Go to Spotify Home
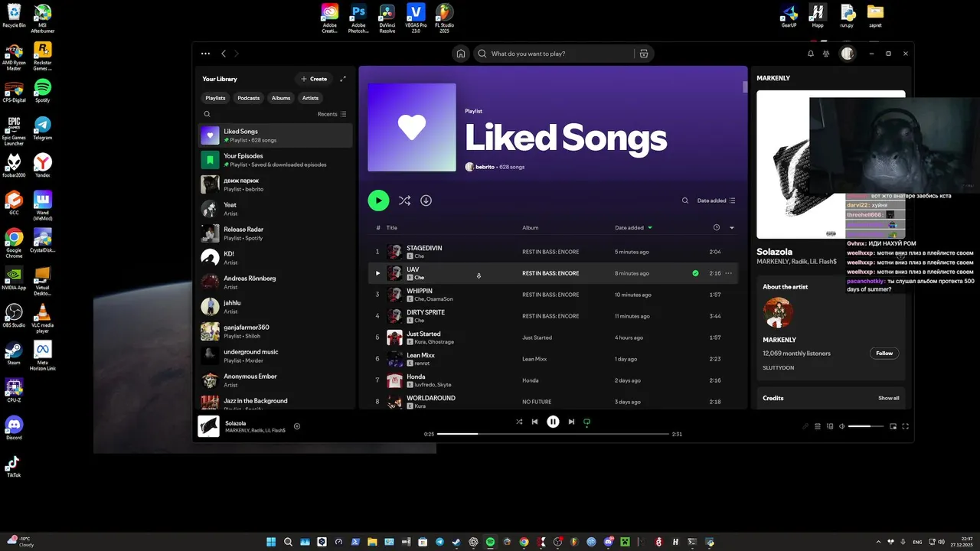 point(461,54)
